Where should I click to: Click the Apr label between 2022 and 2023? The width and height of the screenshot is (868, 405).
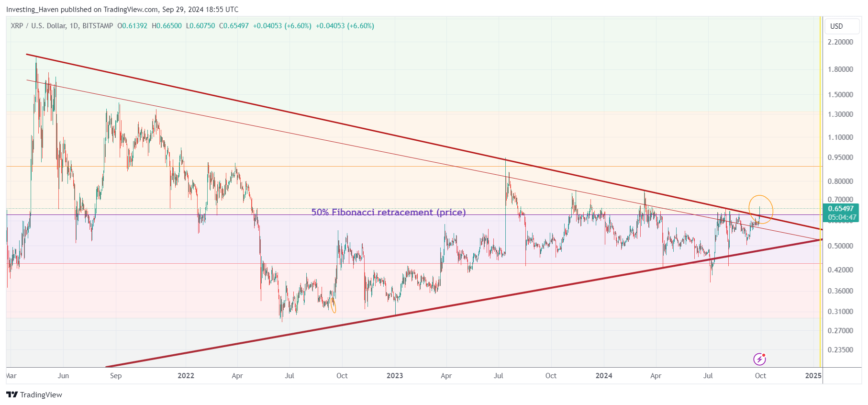pyautogui.click(x=237, y=376)
